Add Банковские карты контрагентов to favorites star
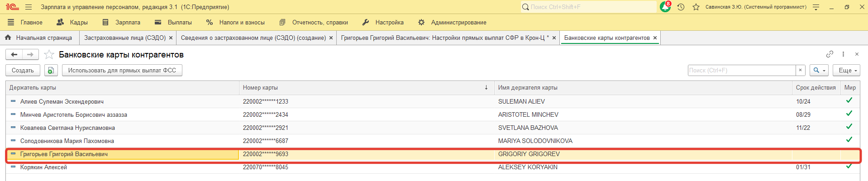Screen dimensions: 868x181 49,55
